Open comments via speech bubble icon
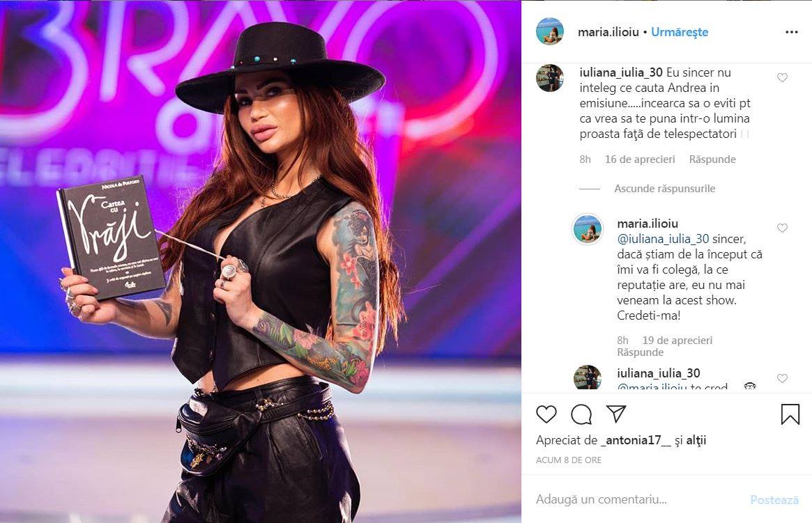The image size is (812, 523). tap(581, 414)
